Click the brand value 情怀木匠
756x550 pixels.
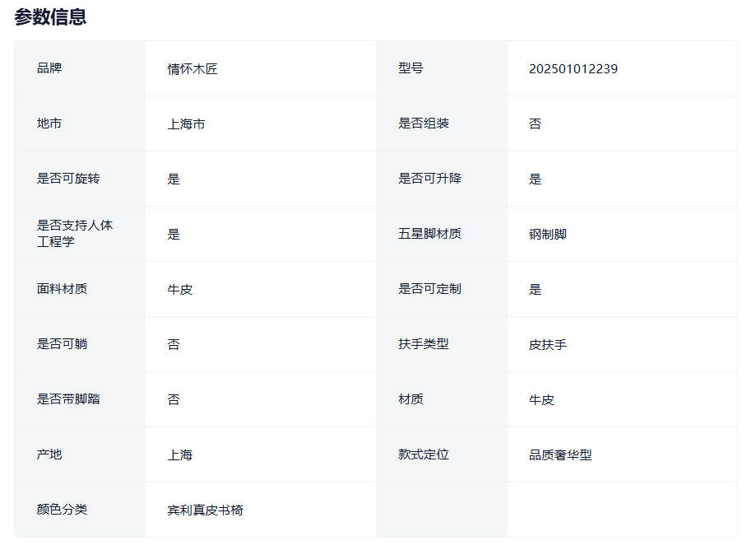click(x=192, y=69)
